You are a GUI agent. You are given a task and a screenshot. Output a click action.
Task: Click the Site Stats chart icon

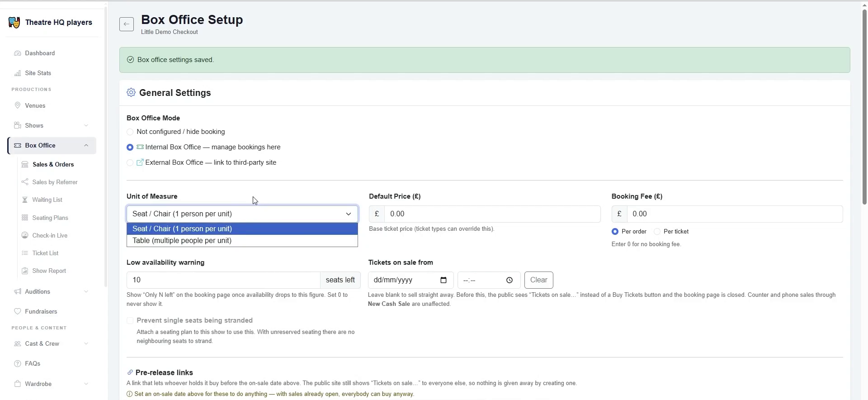pos(18,73)
